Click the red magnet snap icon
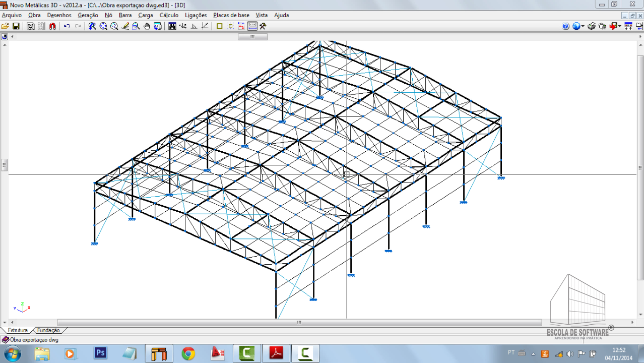 pos(52,26)
